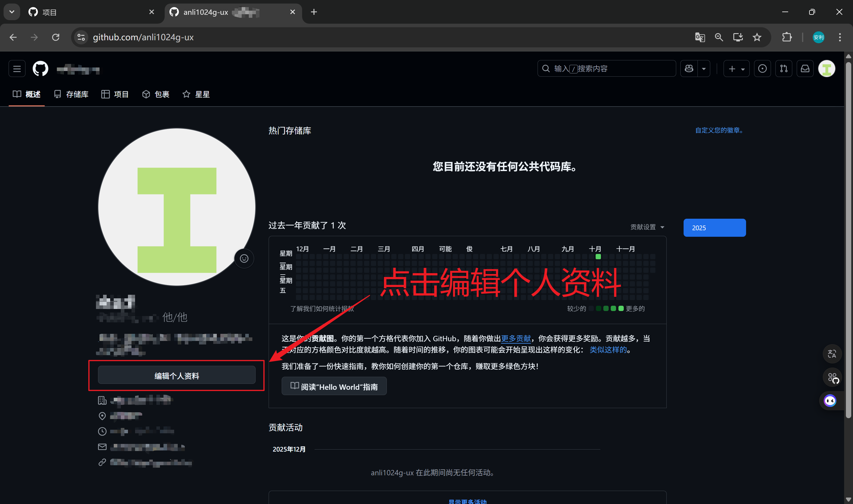Click the GitHub search input field
Image resolution: width=853 pixels, height=504 pixels.
pos(607,69)
